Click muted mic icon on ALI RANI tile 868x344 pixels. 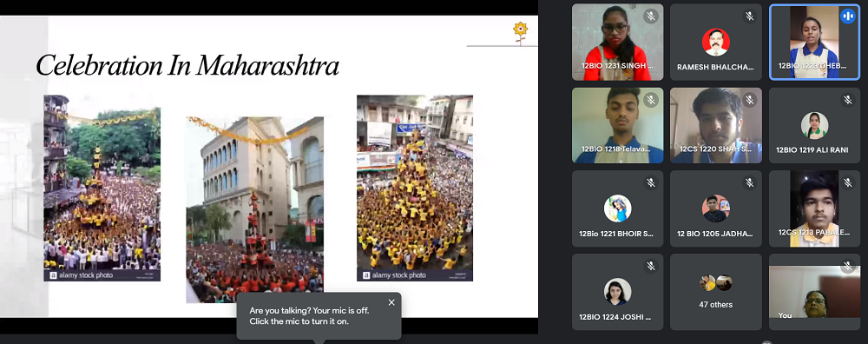point(847,100)
